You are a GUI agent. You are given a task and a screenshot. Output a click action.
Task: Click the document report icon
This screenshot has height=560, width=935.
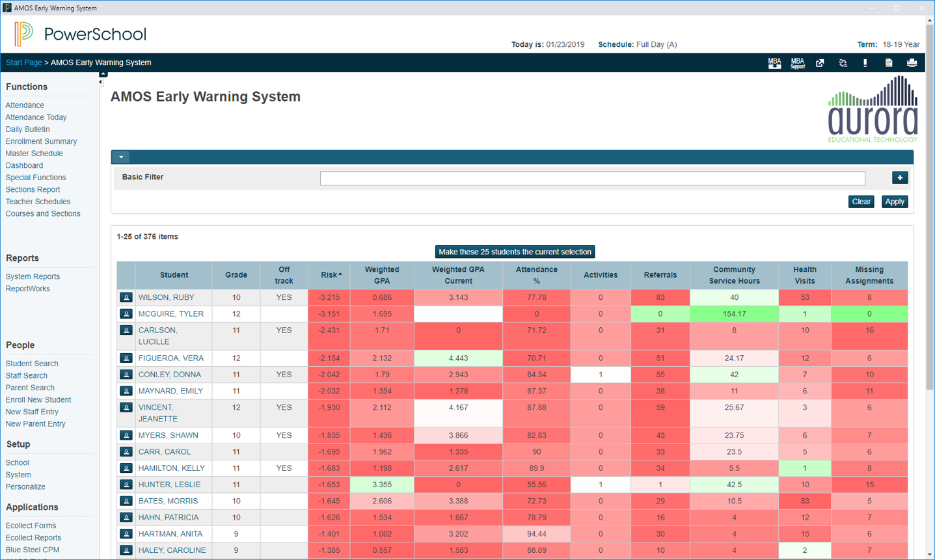tap(888, 63)
